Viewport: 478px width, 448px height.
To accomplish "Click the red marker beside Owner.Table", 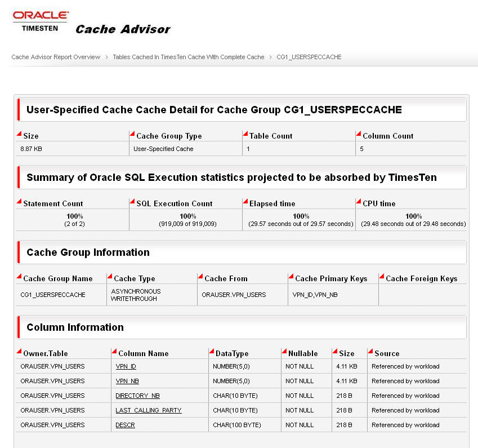I will click(x=19, y=351).
